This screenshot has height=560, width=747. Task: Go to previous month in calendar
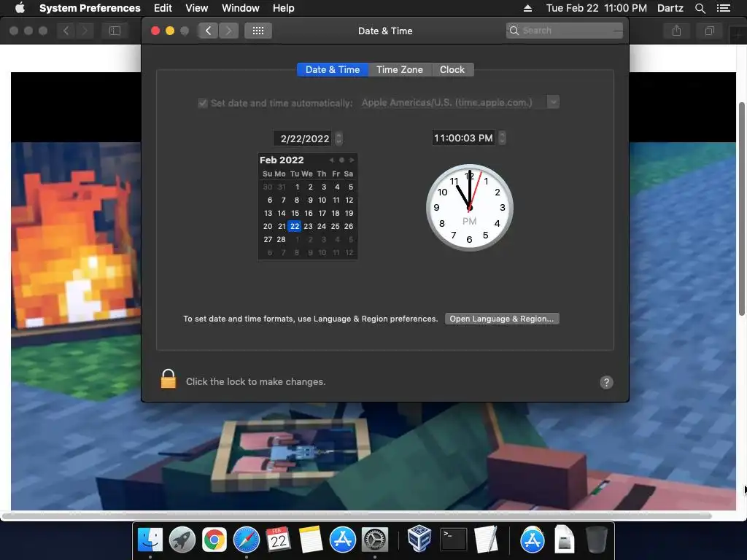click(x=331, y=160)
